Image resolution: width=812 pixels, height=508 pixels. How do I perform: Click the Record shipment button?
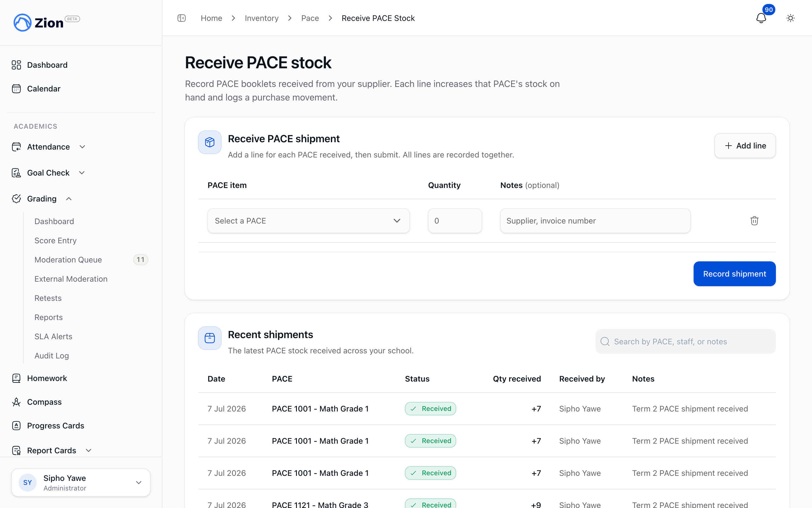[x=734, y=274]
